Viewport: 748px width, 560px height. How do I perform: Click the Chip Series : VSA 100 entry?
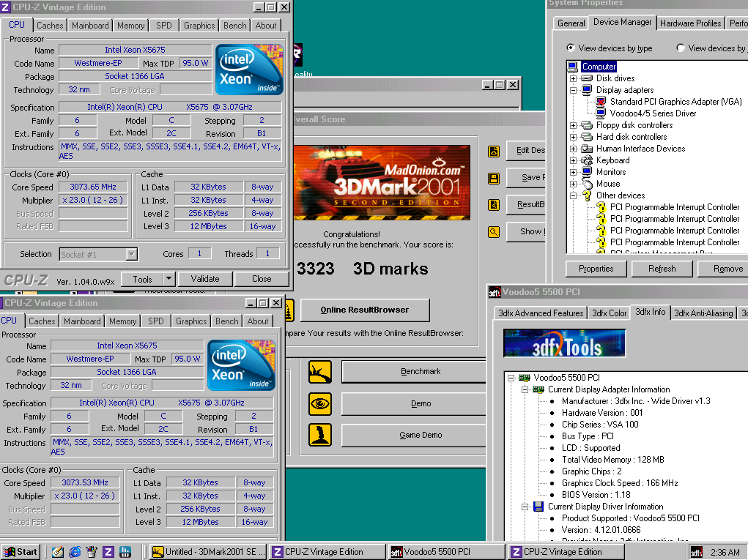pos(599,425)
